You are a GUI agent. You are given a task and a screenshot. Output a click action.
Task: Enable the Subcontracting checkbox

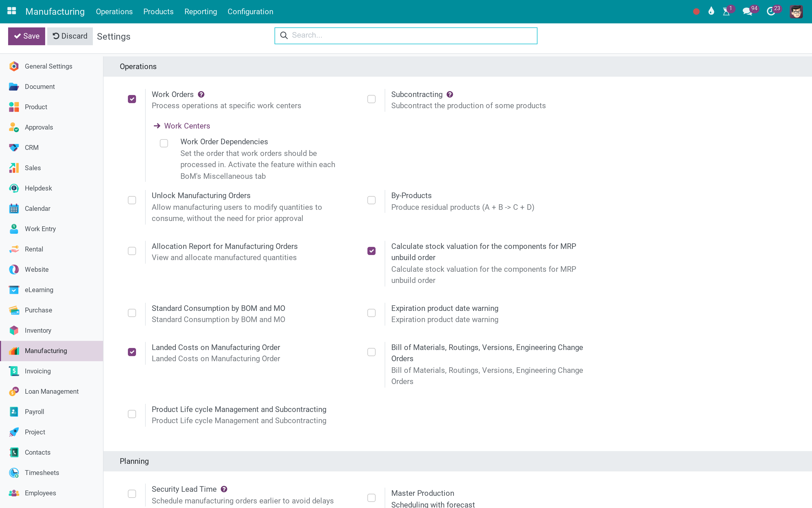(x=371, y=99)
